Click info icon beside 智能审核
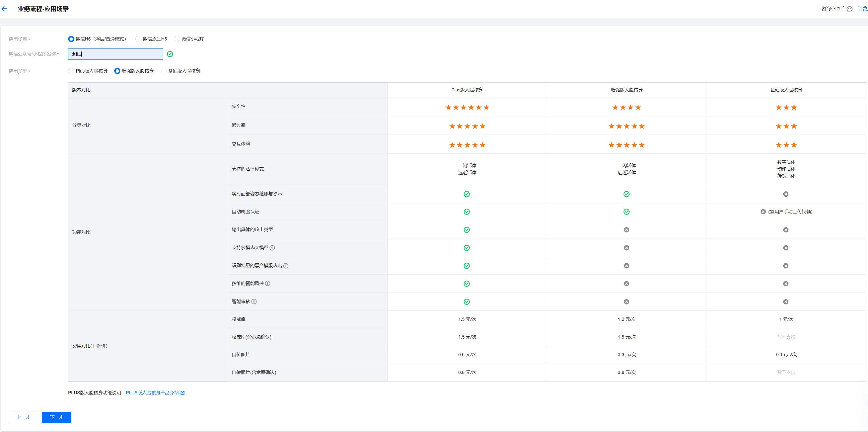Viewport: 868px width, 432px height. coord(254,302)
